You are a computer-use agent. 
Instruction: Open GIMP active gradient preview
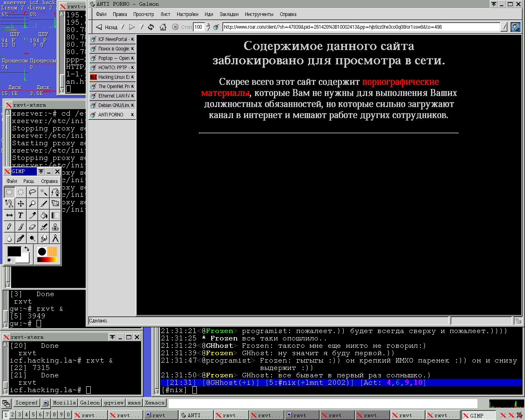[47, 260]
